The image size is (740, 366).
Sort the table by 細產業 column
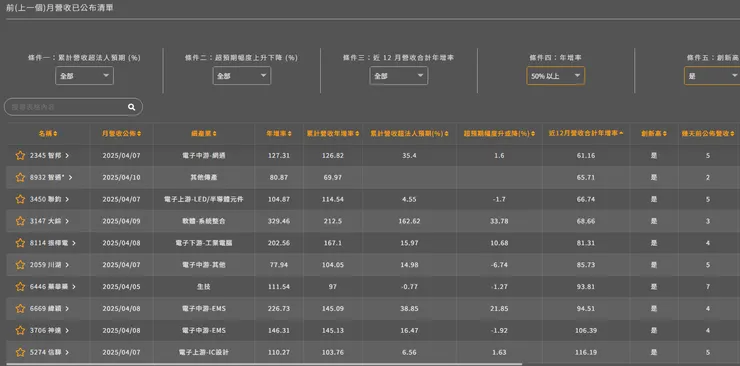204,134
